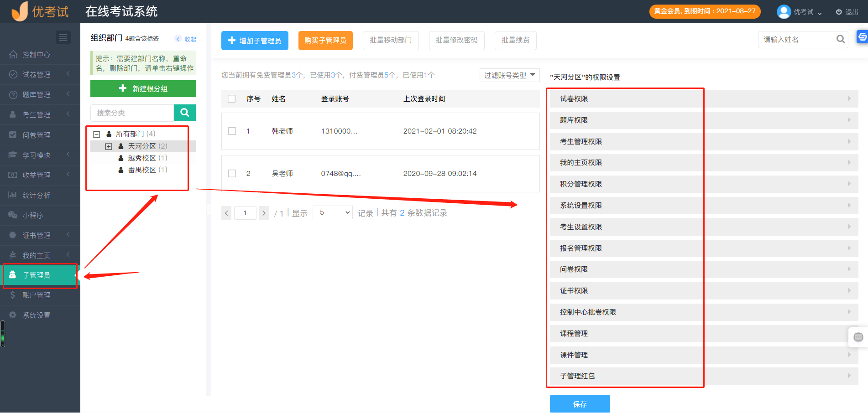The image size is (868, 413).
Task: Click the page number input box
Action: click(245, 213)
